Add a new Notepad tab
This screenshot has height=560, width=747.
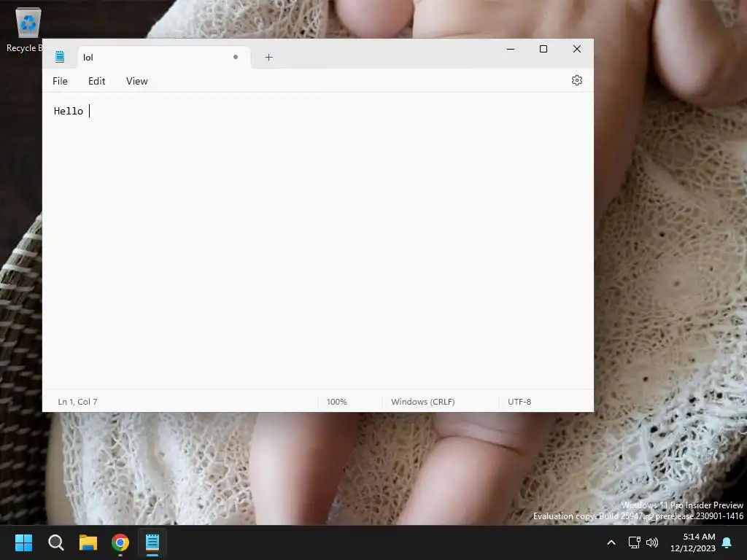(268, 57)
